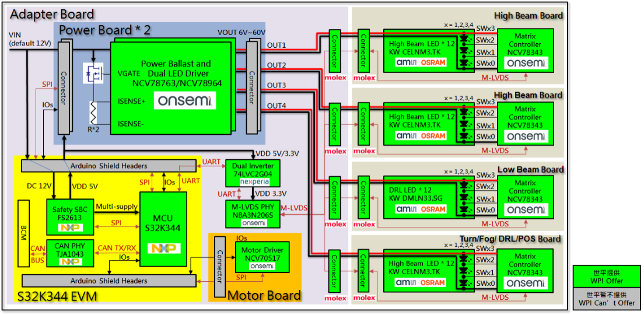Click the nexperia logo in Dual Inverter block
Screen dimensions: 644x315
click(253, 180)
